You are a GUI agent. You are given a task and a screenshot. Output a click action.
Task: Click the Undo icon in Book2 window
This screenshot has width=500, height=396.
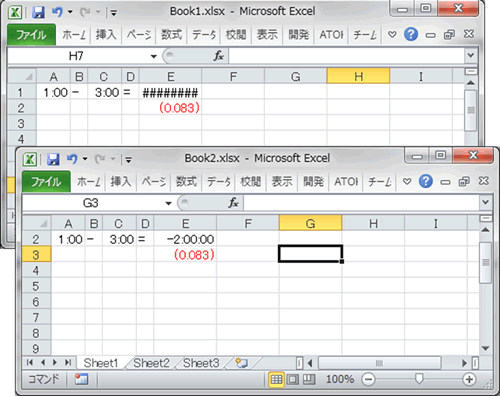(x=72, y=158)
